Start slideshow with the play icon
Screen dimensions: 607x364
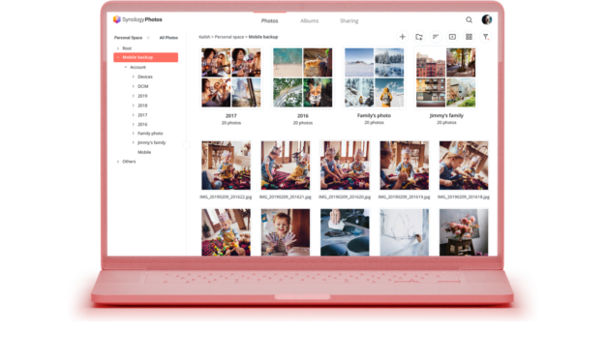[x=452, y=37]
